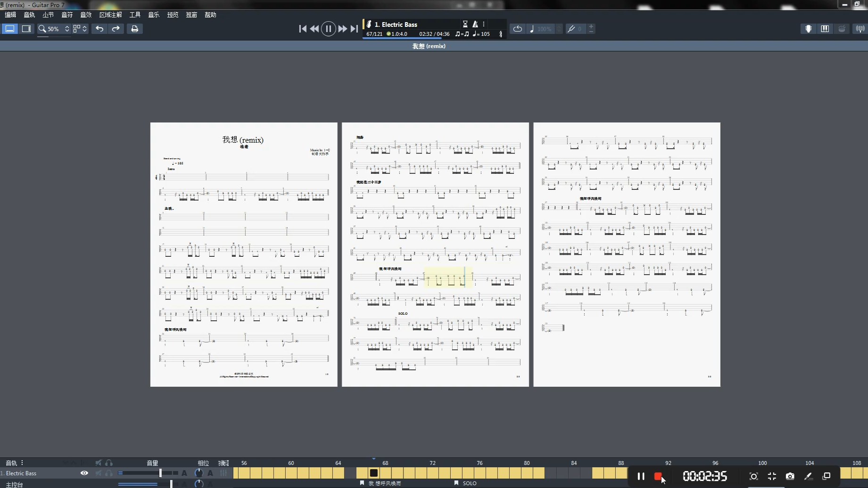This screenshot has width=868, height=488.
Task: Show the keyboard view
Action: coord(825,29)
